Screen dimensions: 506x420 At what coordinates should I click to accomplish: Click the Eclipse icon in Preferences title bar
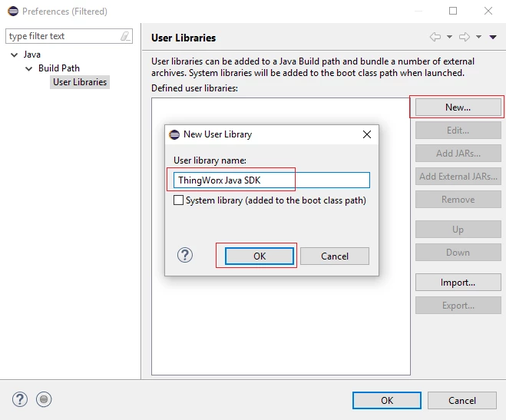13,11
